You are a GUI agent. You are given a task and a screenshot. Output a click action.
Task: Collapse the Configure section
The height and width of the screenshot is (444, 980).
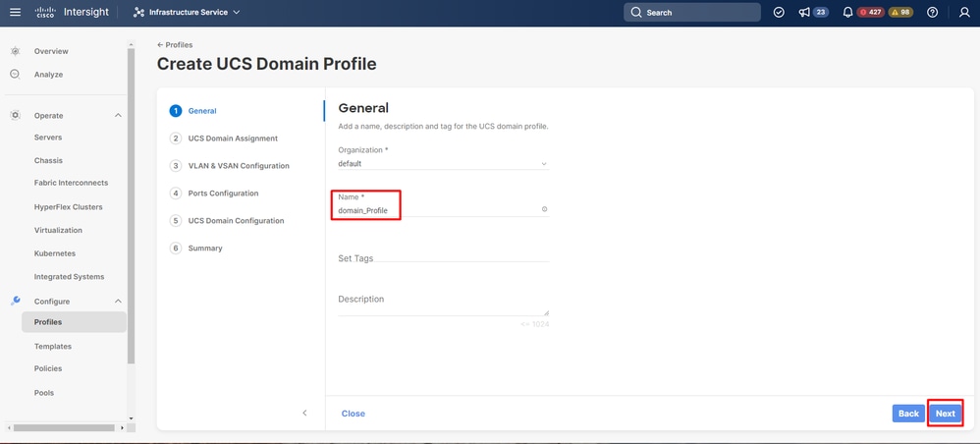pos(118,302)
